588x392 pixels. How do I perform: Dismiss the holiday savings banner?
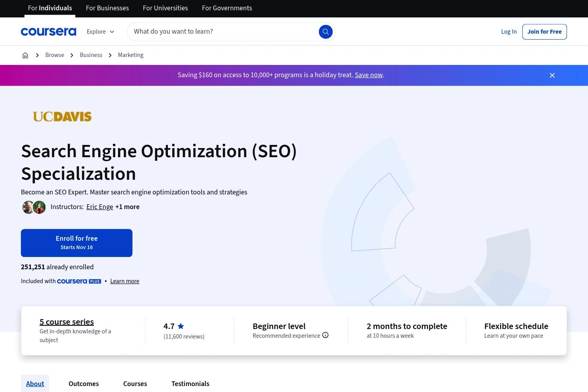click(552, 75)
